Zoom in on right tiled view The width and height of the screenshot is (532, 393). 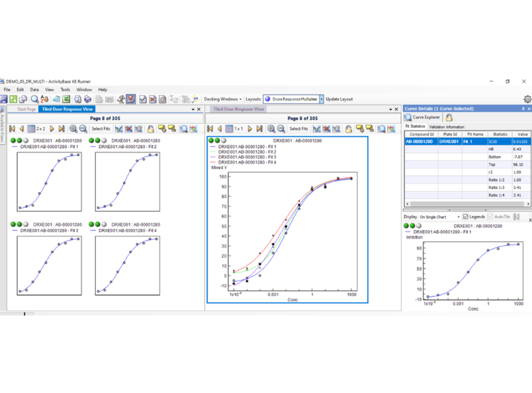pos(271,129)
